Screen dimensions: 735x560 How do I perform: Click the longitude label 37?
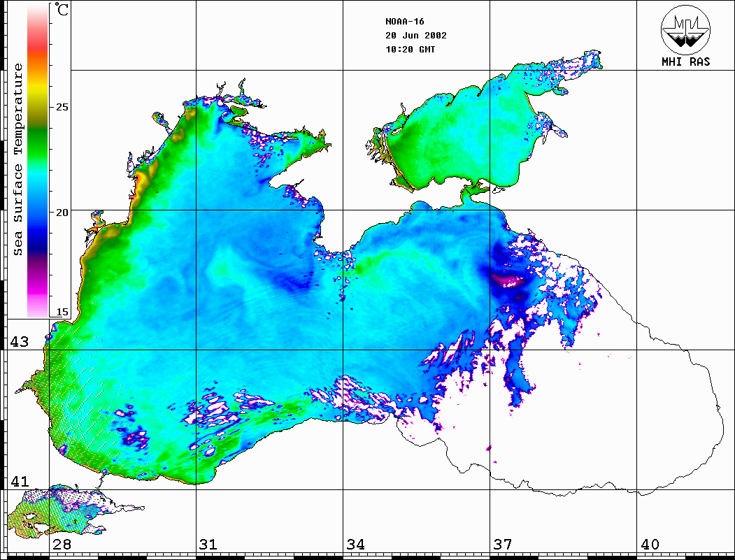pyautogui.click(x=503, y=545)
